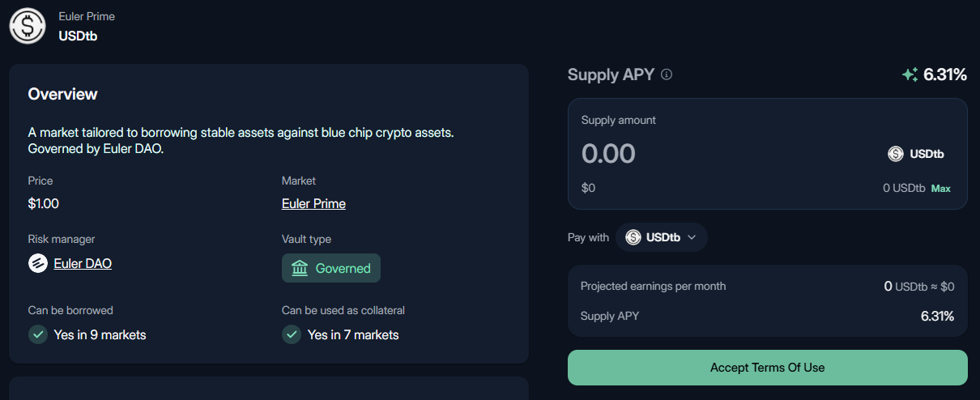
Task: Click the USDtb token logo in header
Action: 27,26
